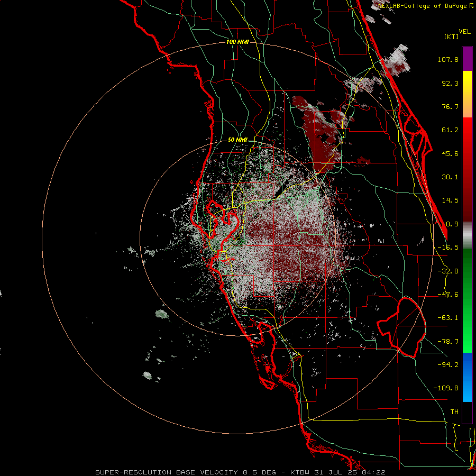
Task: Click the -63.1 velocity scale value
Action: coord(448,318)
